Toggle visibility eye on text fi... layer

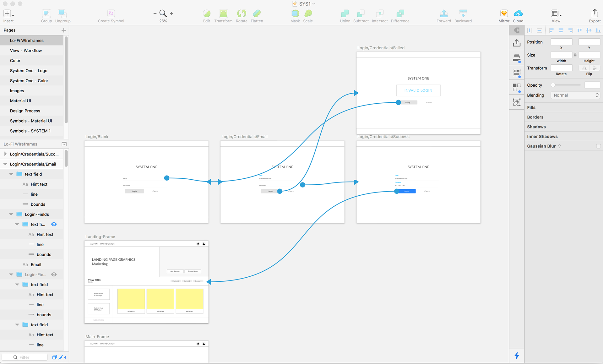click(x=54, y=224)
